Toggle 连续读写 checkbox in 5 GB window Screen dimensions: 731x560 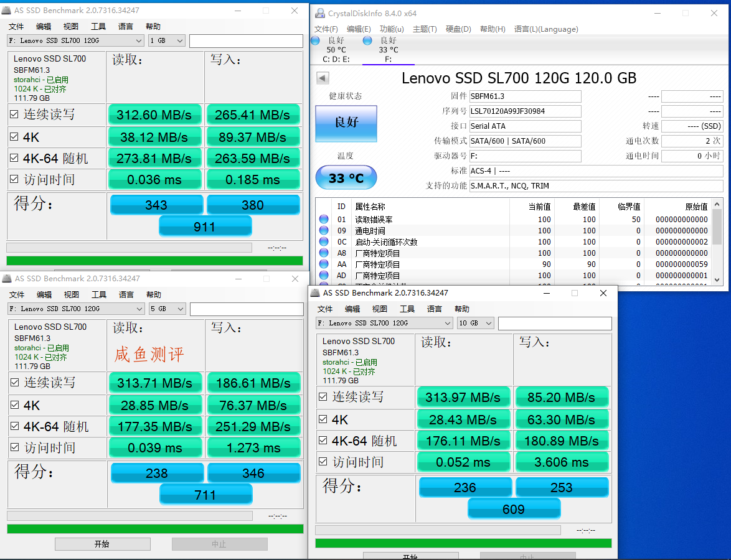point(15,383)
